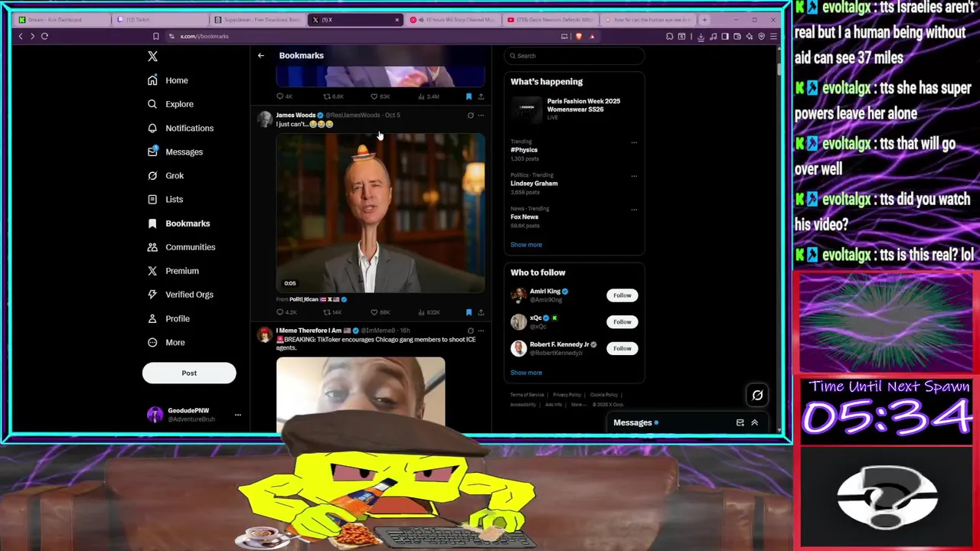Follow Robert F. Kennedy Jr
Image resolution: width=980 pixels, height=551 pixels.
click(x=622, y=348)
